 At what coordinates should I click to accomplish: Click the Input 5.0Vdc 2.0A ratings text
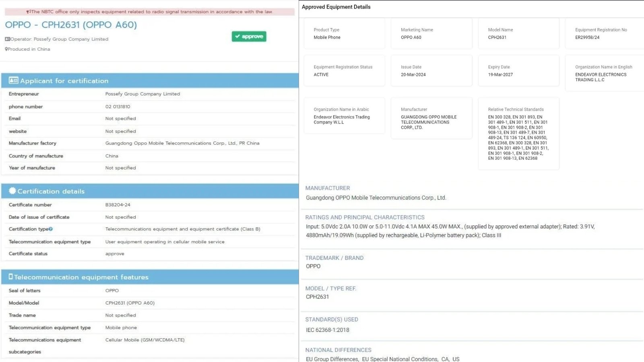coord(450,231)
